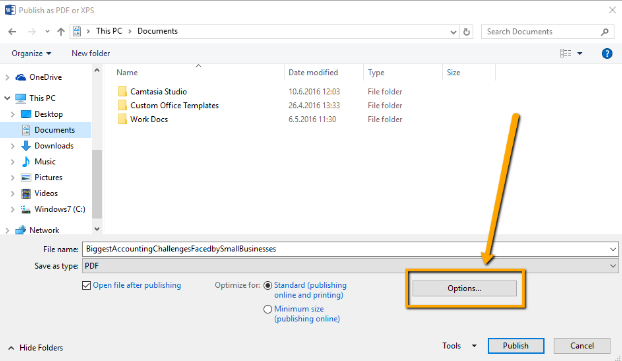
Task: Expand the Pictures tree node
Action: coord(12,178)
